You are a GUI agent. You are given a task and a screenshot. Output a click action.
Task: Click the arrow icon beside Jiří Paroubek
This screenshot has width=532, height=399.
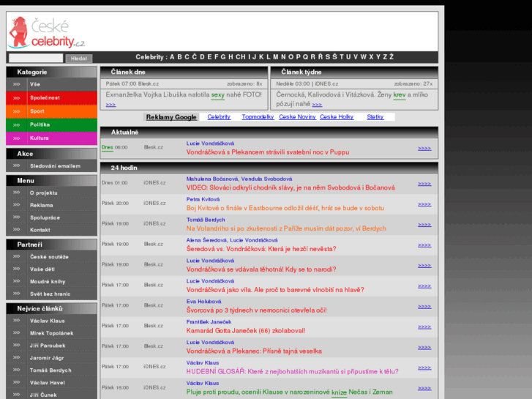16,346
